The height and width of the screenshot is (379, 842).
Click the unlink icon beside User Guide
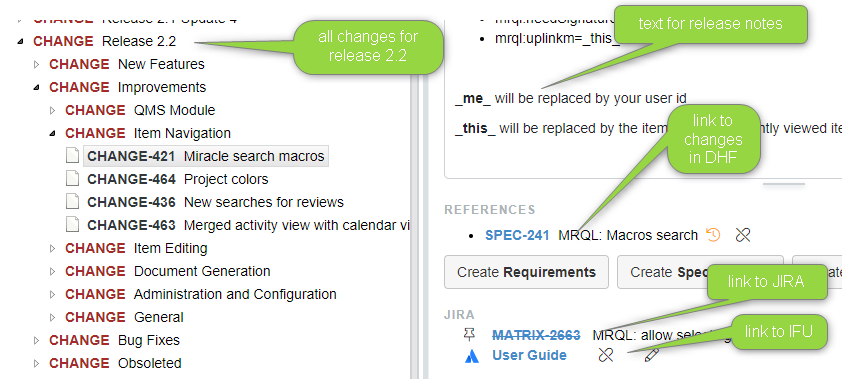(606, 355)
